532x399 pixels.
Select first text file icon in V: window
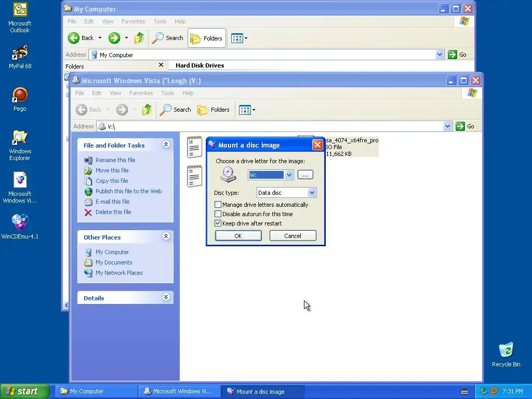click(194, 147)
